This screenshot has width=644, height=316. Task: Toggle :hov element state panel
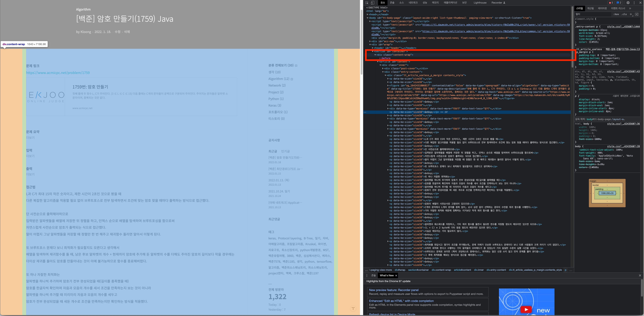[616, 14]
